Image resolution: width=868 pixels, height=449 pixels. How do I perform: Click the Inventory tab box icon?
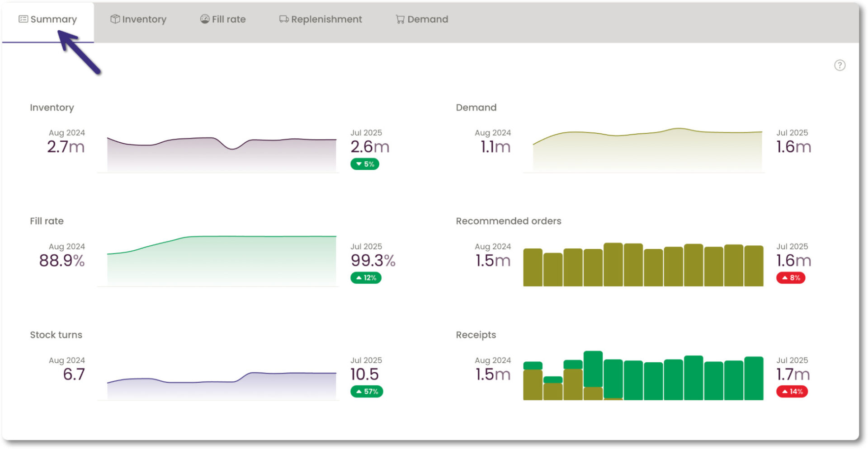point(115,19)
